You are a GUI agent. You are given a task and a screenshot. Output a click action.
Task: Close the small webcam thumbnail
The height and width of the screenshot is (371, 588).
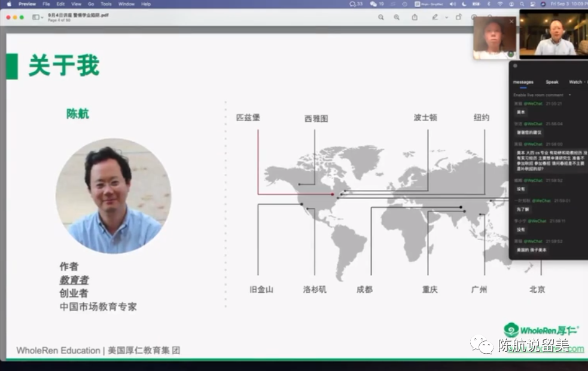pos(511,22)
